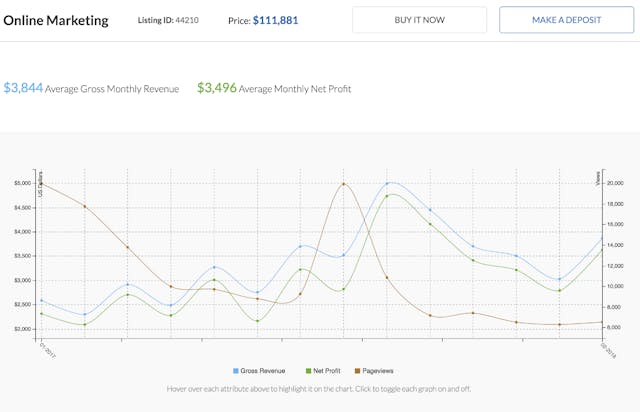Click the MAKE A DEPOSIT button
Image resolution: width=640 pixels, height=412 pixels.
pos(567,20)
